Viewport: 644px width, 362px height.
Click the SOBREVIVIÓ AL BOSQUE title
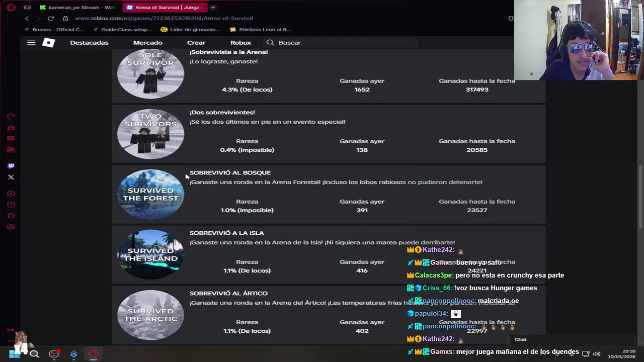pos(230,172)
